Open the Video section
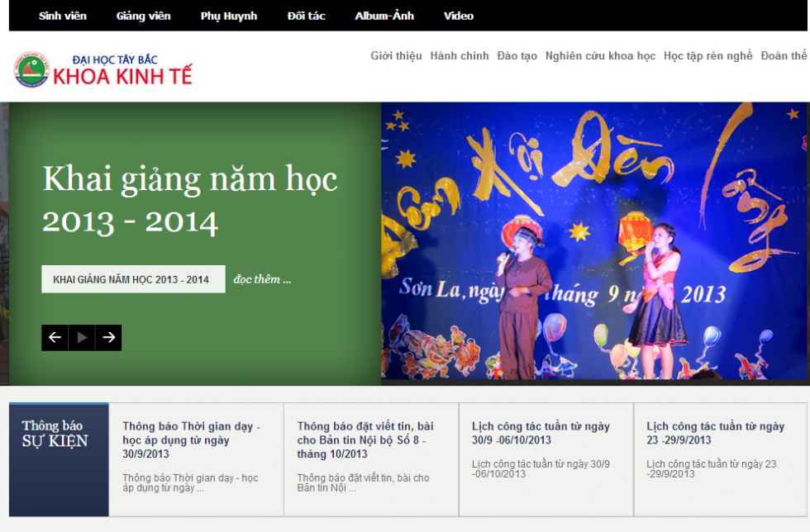The height and width of the screenshot is (532, 810). click(459, 16)
